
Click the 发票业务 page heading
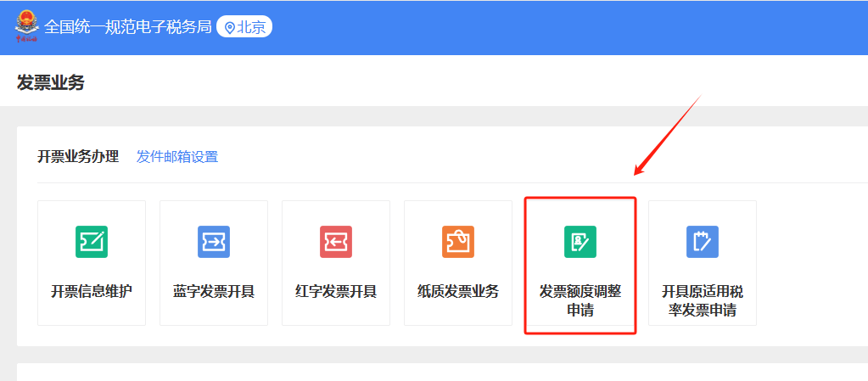[51, 82]
